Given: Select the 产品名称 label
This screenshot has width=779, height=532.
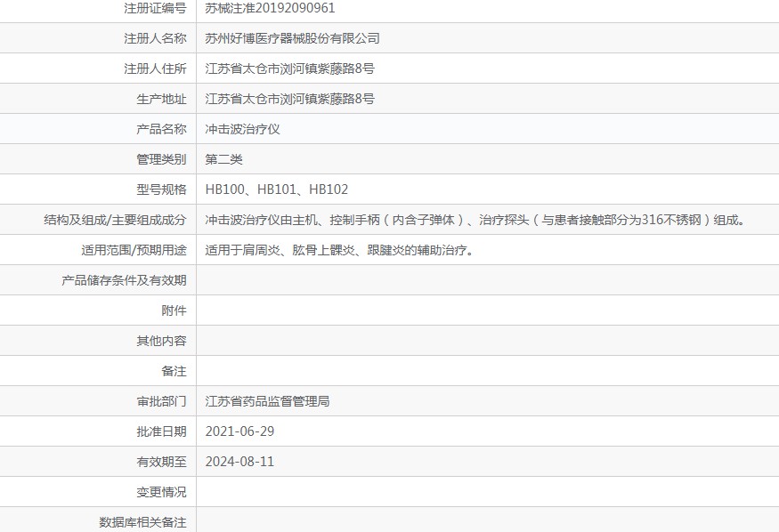Looking at the screenshot, I should pyautogui.click(x=161, y=129).
